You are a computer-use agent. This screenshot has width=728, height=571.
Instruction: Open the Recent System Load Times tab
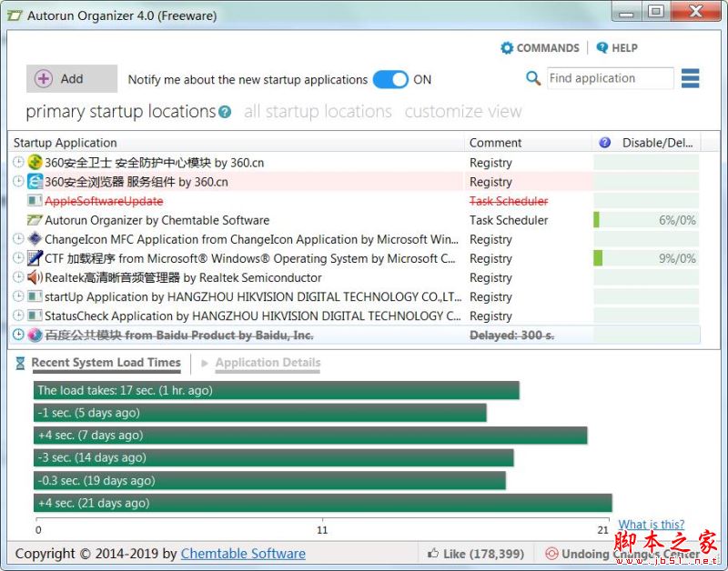pyautogui.click(x=106, y=363)
